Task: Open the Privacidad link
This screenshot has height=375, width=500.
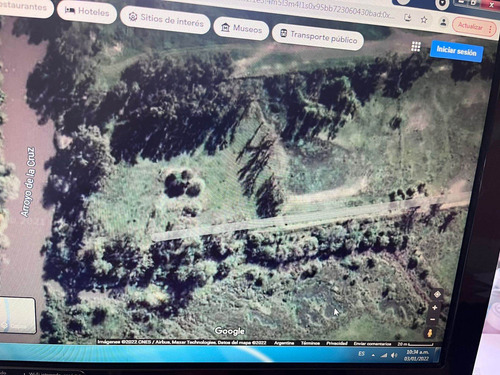Action: point(337,343)
